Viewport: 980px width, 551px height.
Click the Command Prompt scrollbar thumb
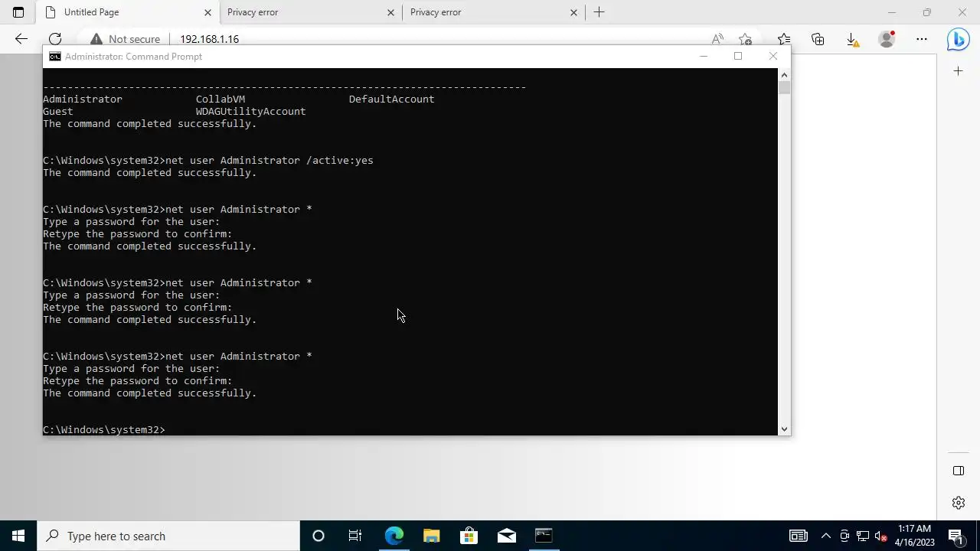784,87
